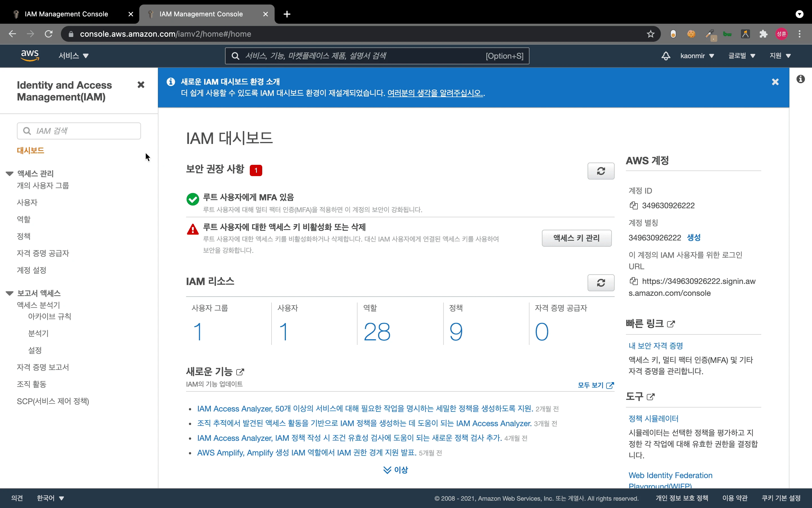
Task: Click the green MFA checkmark icon
Action: coord(193,199)
